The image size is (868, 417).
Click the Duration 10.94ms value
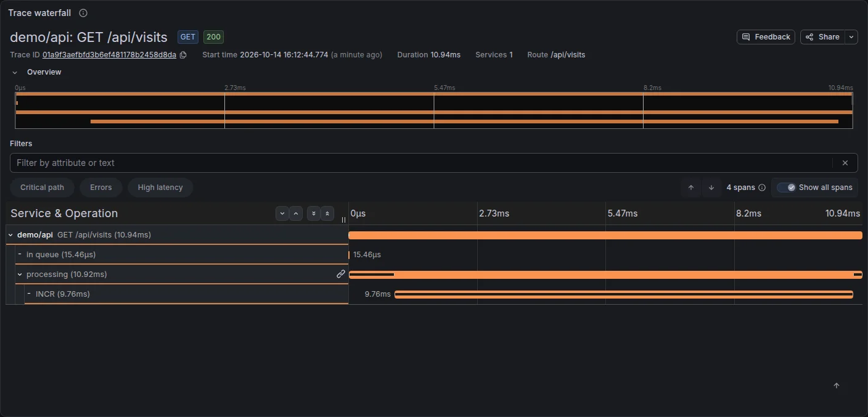445,55
